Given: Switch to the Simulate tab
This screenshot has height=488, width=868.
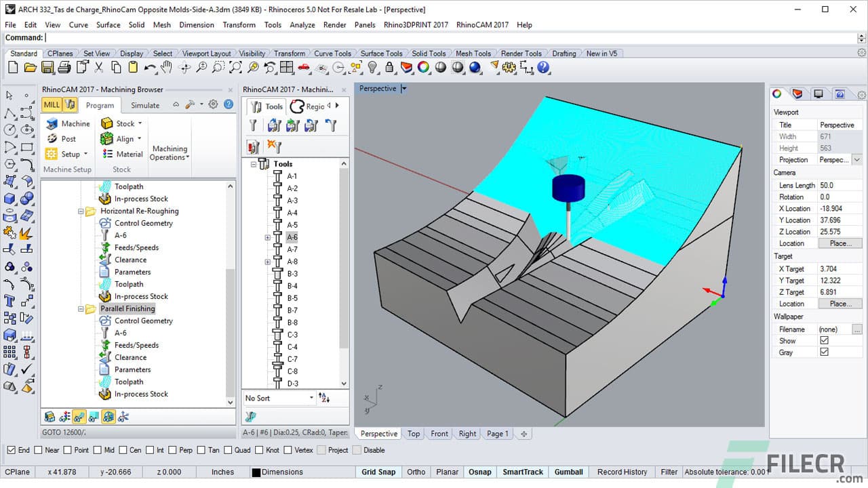Looking at the screenshot, I should (144, 105).
